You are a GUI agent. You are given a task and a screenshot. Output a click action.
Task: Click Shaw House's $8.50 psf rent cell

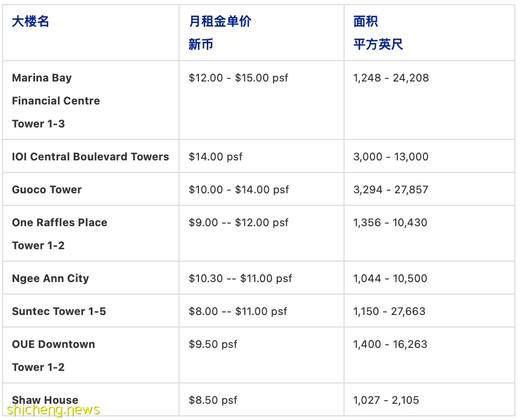[213, 400]
